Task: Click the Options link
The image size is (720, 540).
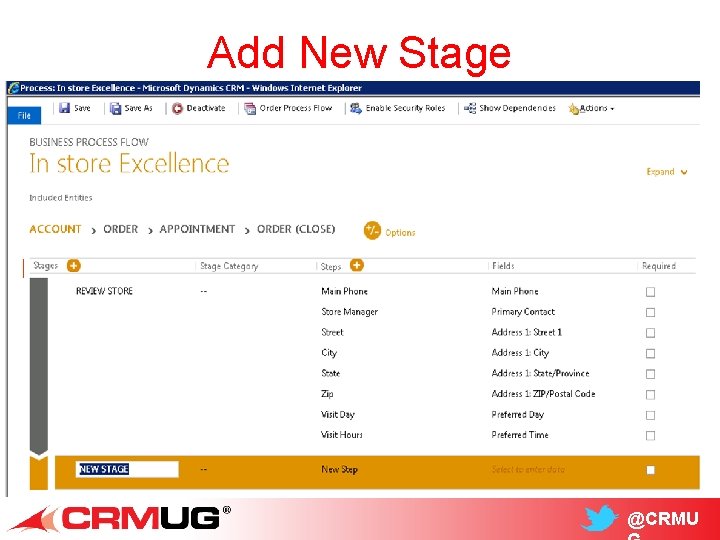Action: 400,233
